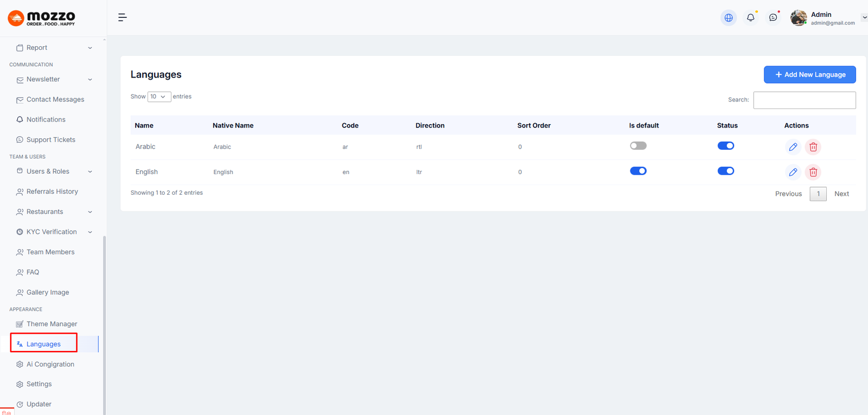Open the chat messages icon in header

point(773,18)
